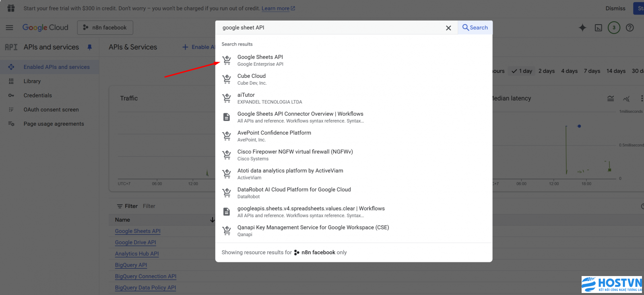Select Google Sheets API search result

(x=354, y=60)
